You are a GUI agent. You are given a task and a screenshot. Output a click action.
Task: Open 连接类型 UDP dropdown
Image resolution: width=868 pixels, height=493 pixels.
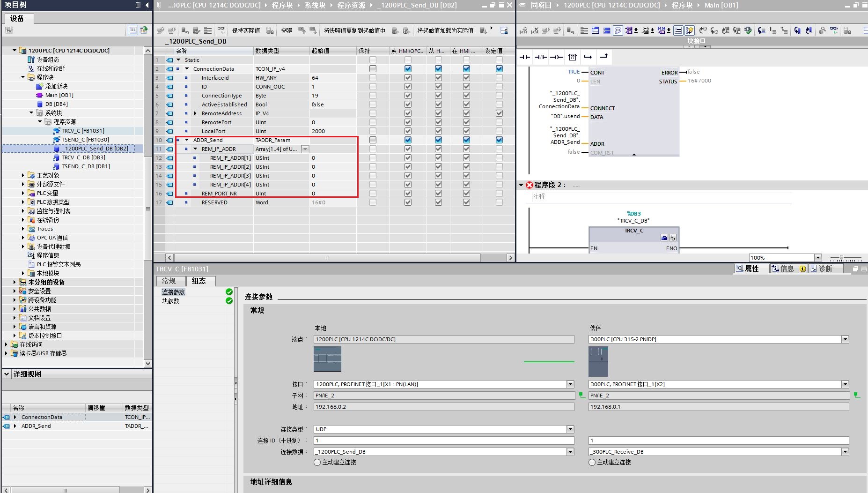[x=570, y=429]
